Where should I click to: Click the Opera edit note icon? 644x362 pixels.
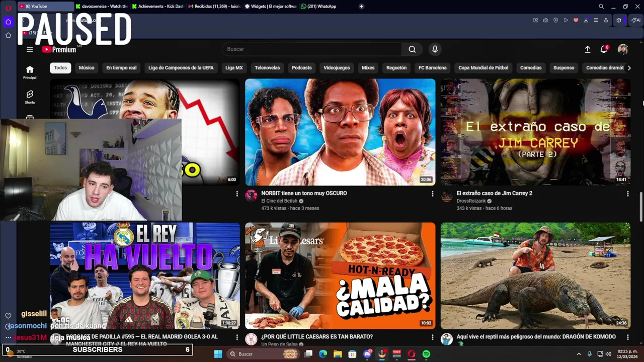click(535, 20)
